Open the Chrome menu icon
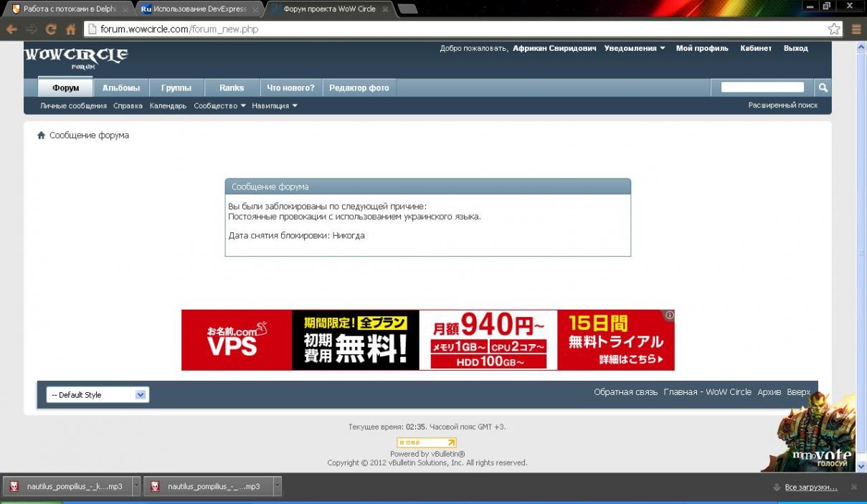This screenshot has height=504, width=867. click(x=856, y=29)
